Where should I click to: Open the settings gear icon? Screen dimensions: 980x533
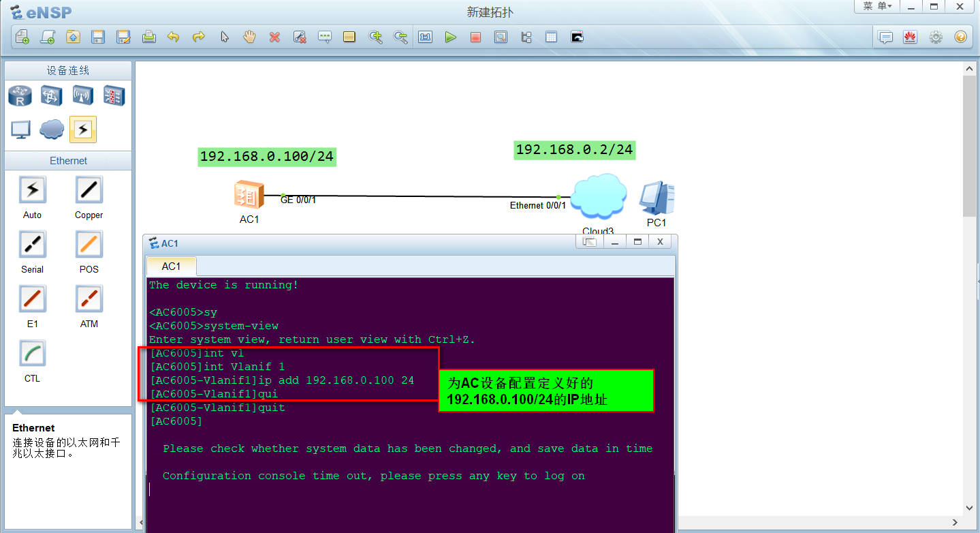point(936,37)
